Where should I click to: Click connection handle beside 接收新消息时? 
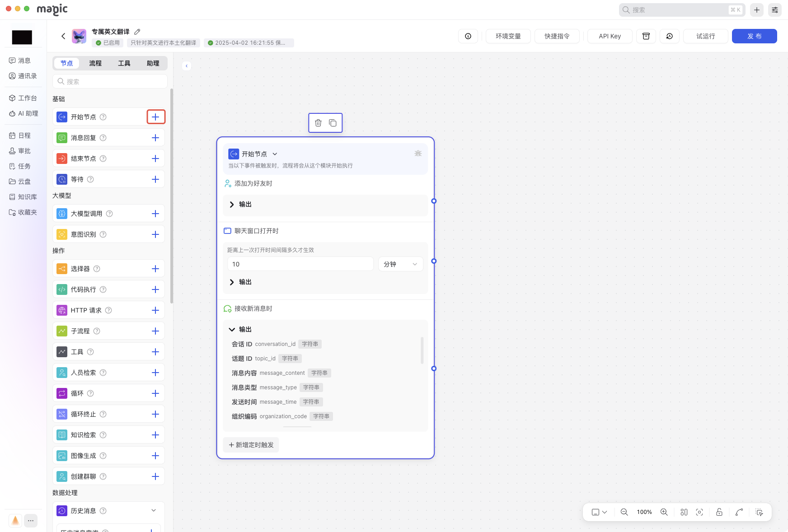434,369
